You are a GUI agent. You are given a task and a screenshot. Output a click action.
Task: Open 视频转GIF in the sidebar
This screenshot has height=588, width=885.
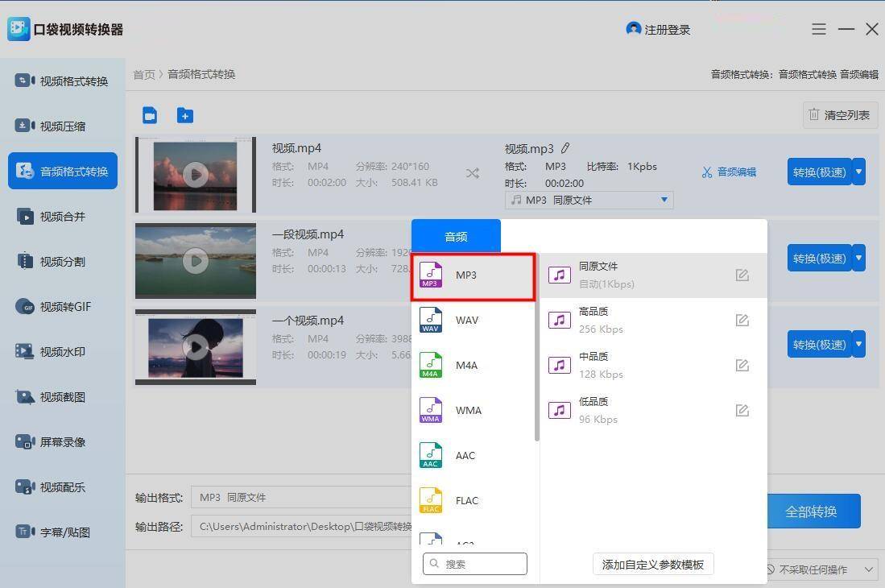click(62, 306)
